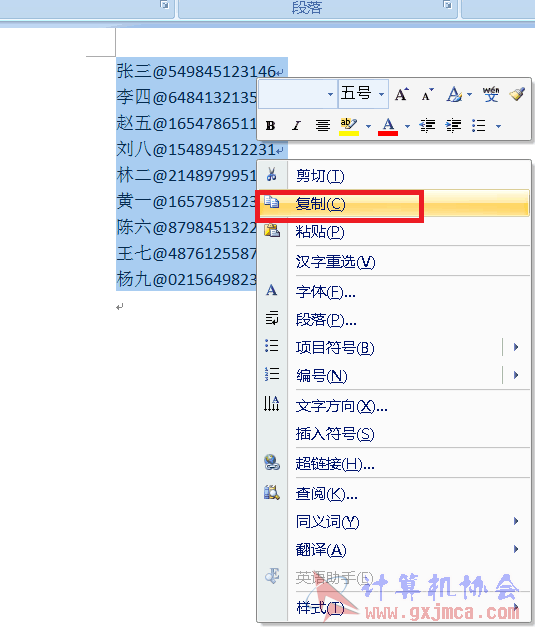
Task: Click the increase indent icon
Action: pyautogui.click(x=453, y=126)
